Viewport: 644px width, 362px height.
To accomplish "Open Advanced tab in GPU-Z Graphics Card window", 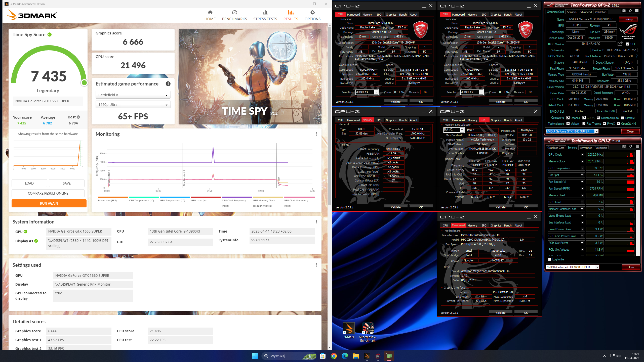I will (x=586, y=12).
